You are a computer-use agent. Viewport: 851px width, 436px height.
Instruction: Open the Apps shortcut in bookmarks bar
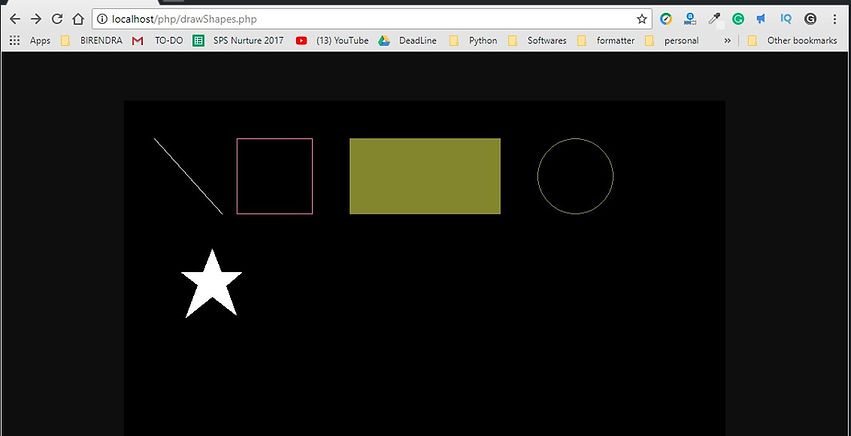(x=30, y=41)
